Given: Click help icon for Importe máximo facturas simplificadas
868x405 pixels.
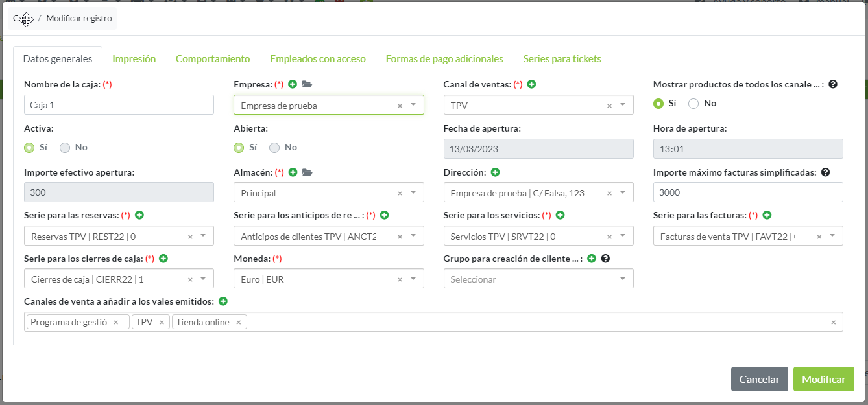Looking at the screenshot, I should click(825, 172).
